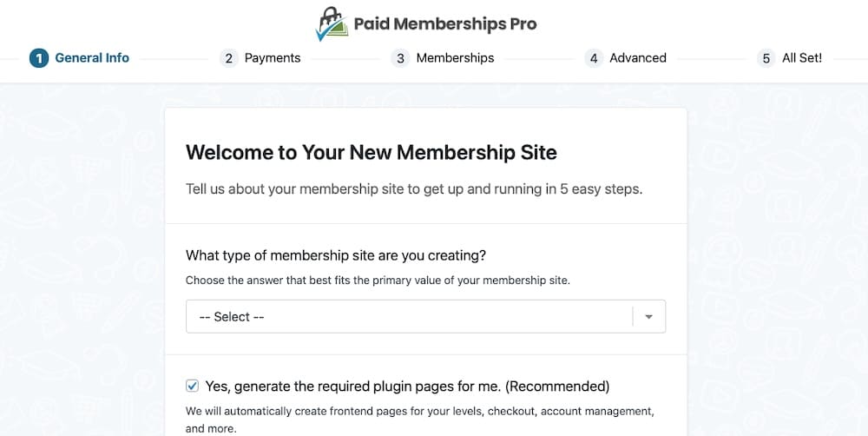868x436 pixels.
Task: Click the Paid Memberships Pro padlock logo icon
Action: coord(332,24)
